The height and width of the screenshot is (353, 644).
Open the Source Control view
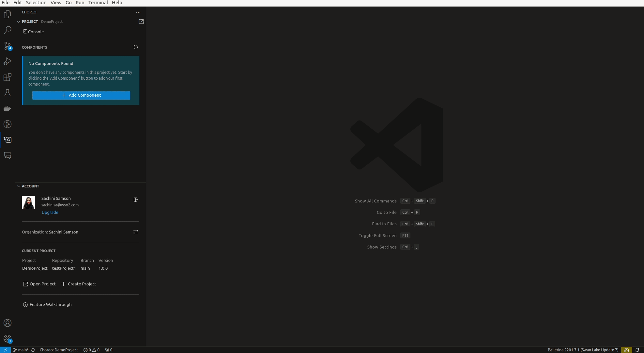pos(8,46)
